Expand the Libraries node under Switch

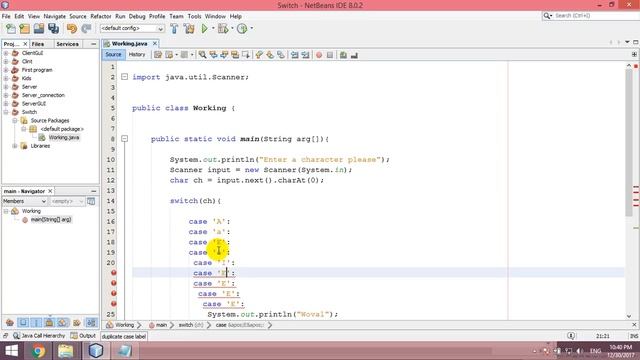tap(15, 146)
